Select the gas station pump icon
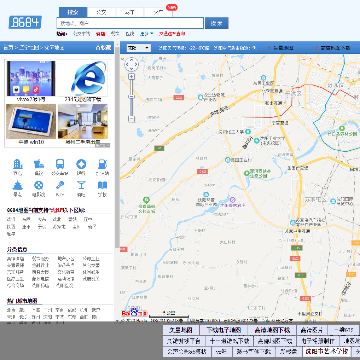The height and width of the screenshot is (360, 360). point(102,164)
